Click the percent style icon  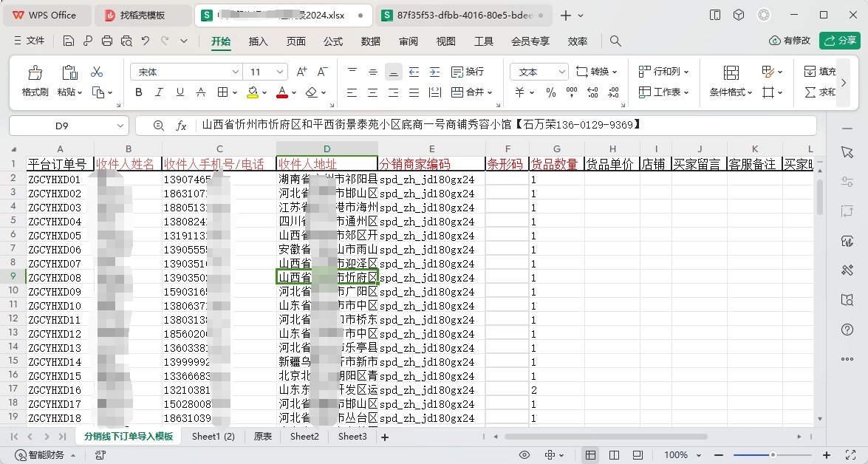tap(550, 92)
